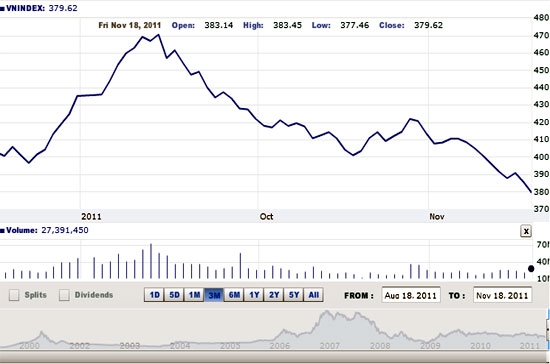
Task: Click the history overview range handle
Action: coord(548,330)
